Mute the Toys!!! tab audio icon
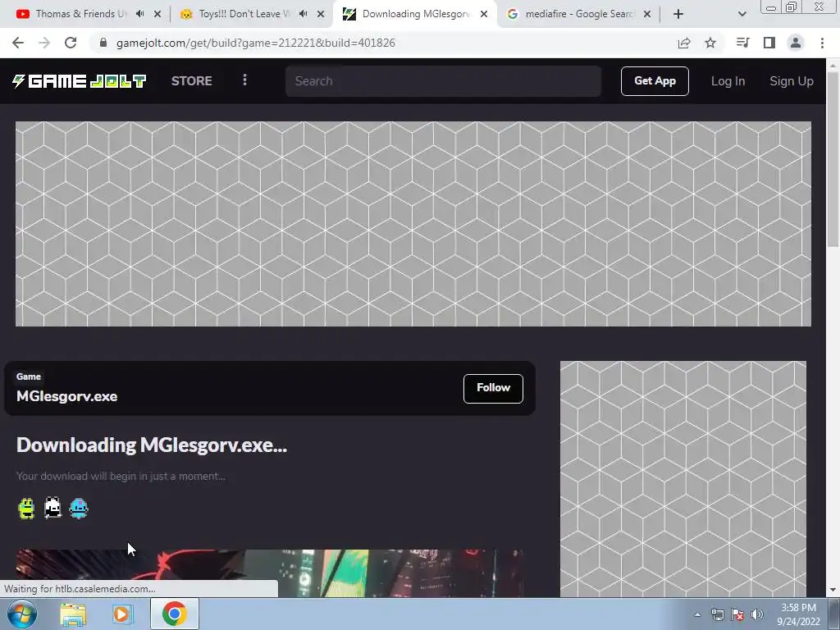 304,14
